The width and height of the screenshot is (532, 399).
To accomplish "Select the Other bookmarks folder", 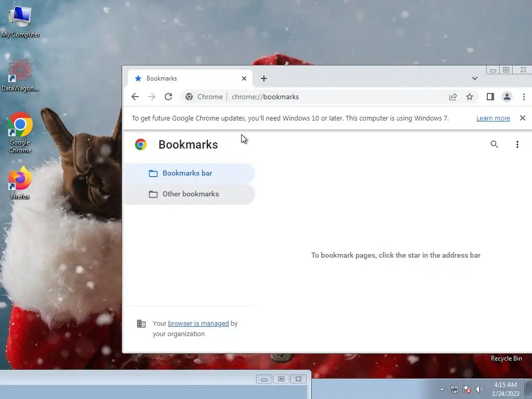I will (x=189, y=194).
